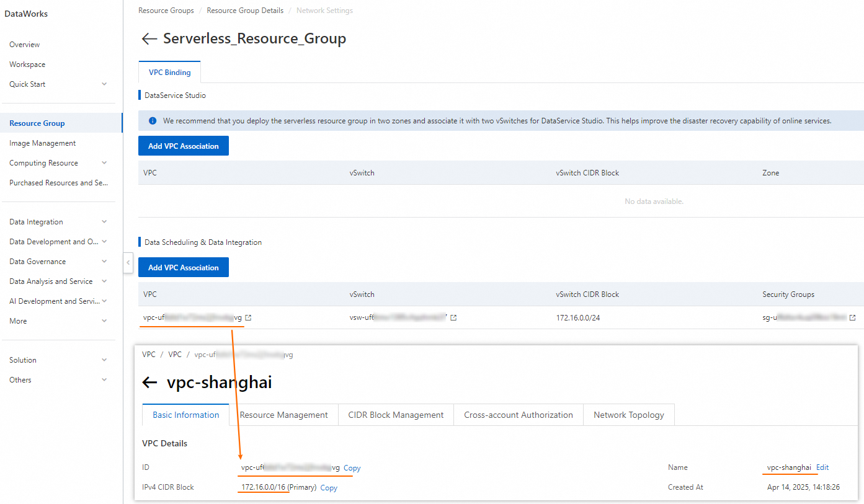
Task: Open Workspace in sidebar
Action: point(27,64)
